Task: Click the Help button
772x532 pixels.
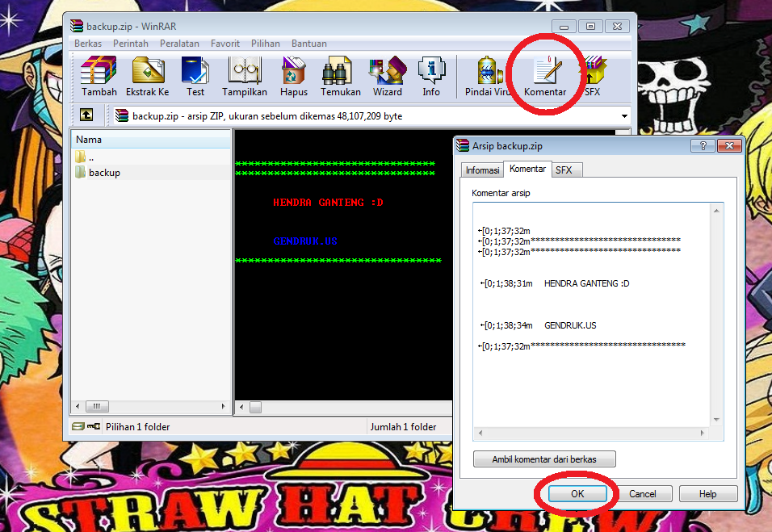Action: [708, 493]
